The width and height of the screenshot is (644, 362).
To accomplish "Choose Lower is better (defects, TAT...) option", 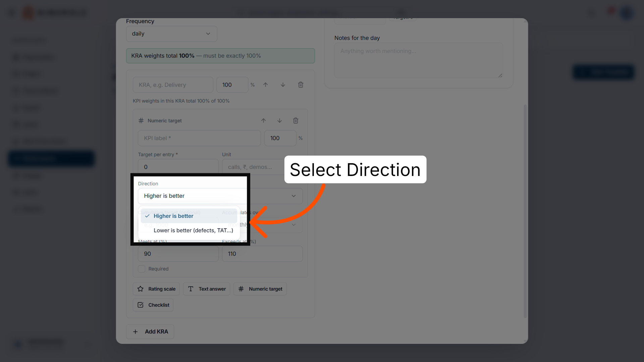I will click(x=189, y=230).
